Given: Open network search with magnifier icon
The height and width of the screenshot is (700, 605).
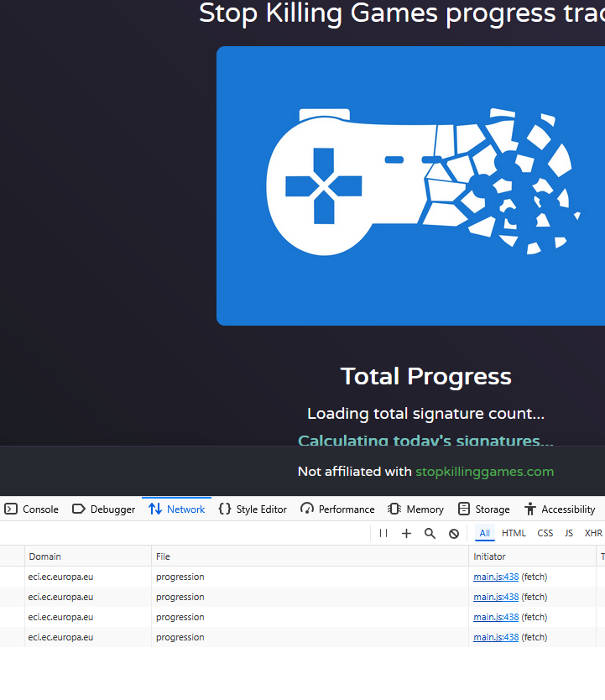Looking at the screenshot, I should tap(430, 533).
